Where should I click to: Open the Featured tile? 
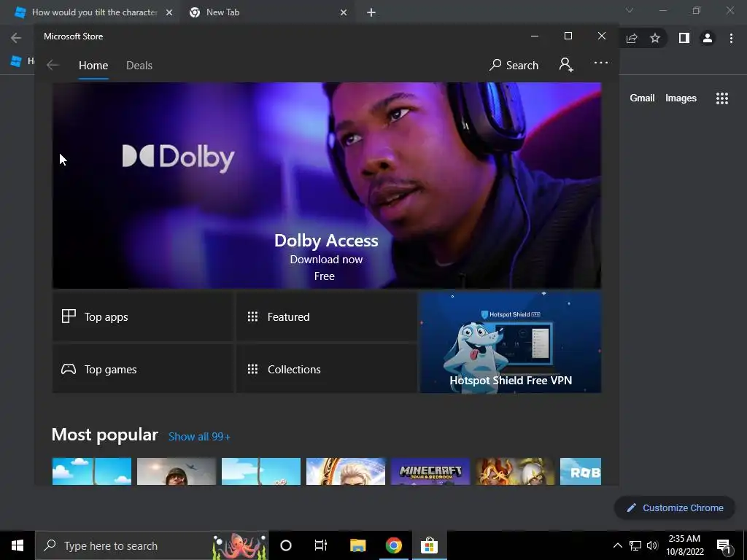click(x=326, y=316)
